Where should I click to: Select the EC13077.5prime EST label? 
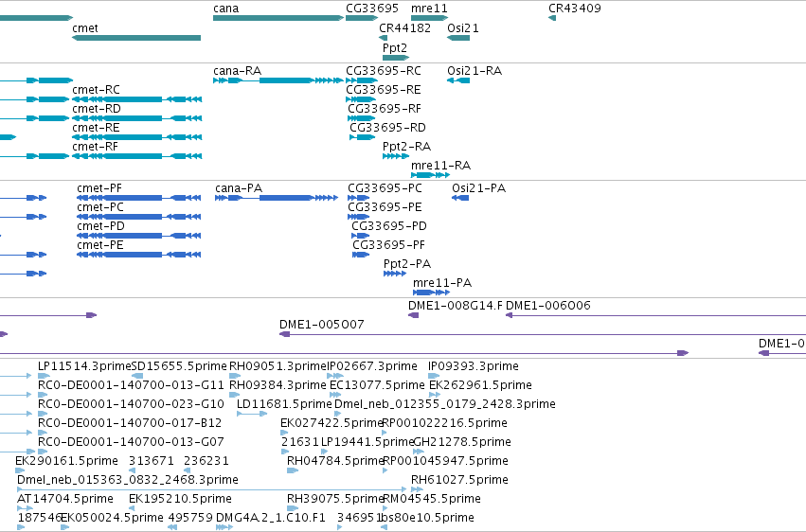point(377,385)
